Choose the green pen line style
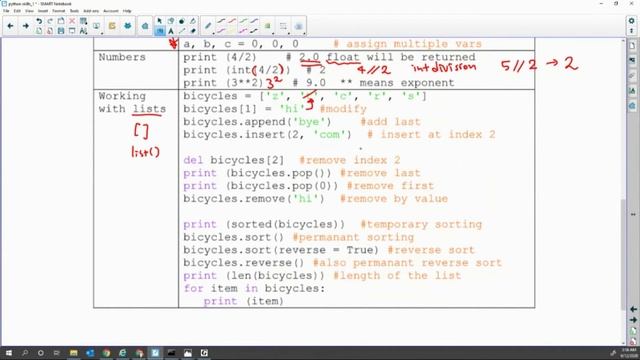The height and width of the screenshot is (360, 640). pos(243,21)
